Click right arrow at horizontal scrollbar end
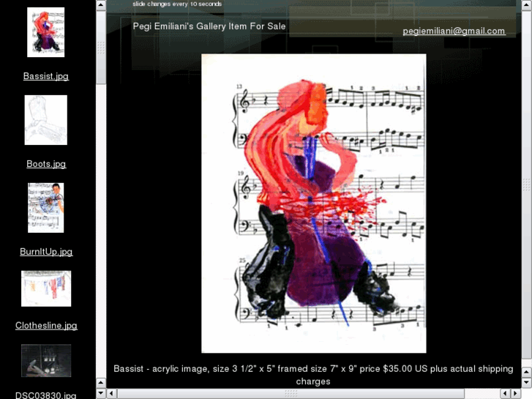Viewport: 532px width, 399px height. click(x=516, y=394)
